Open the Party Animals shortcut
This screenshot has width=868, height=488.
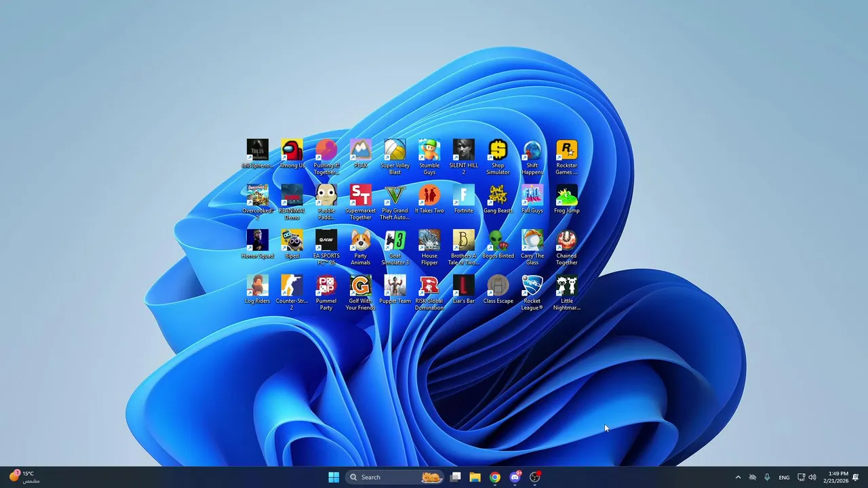coord(360,247)
